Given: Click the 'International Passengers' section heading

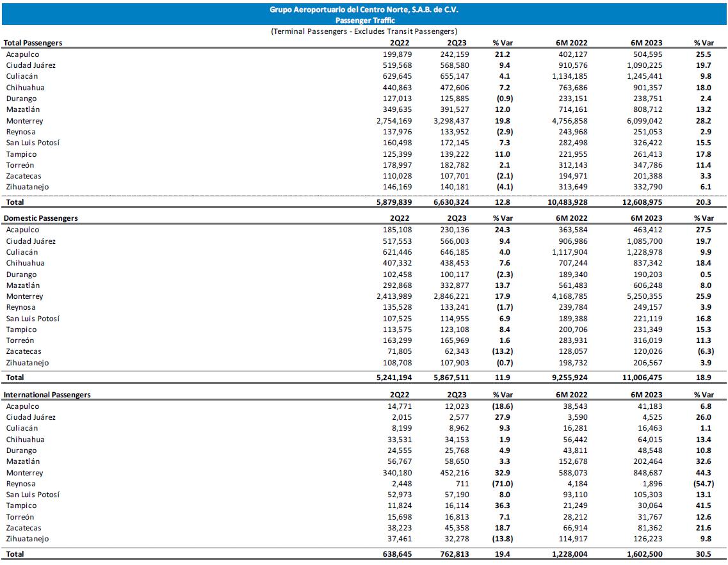Looking at the screenshot, I should point(47,395).
